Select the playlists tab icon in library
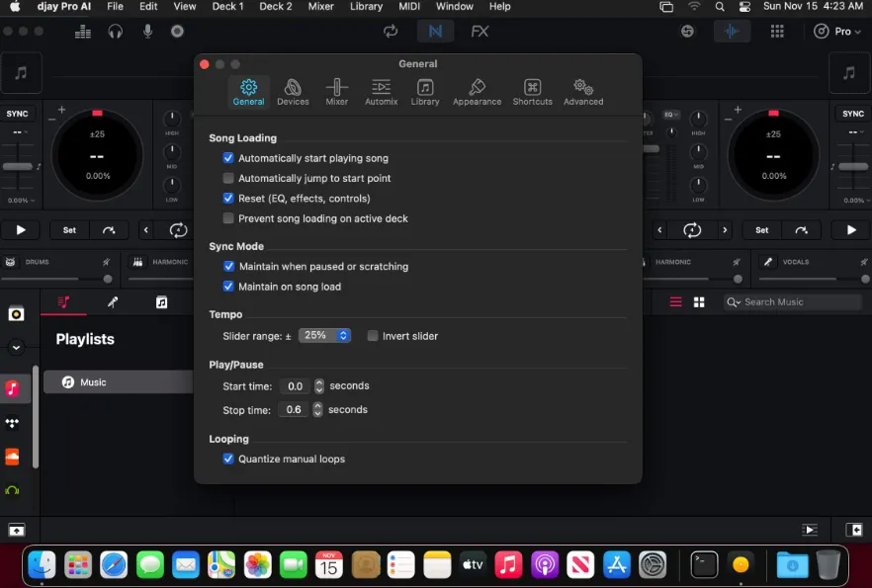 (x=63, y=301)
